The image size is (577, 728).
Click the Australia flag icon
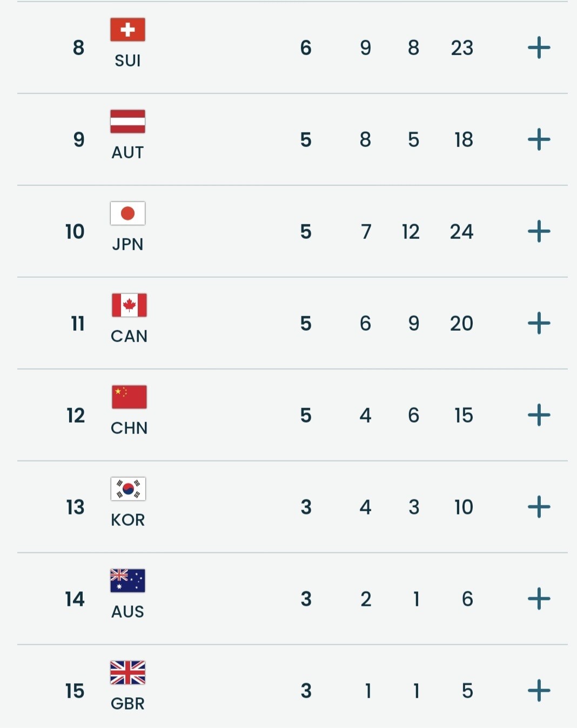coord(128,581)
